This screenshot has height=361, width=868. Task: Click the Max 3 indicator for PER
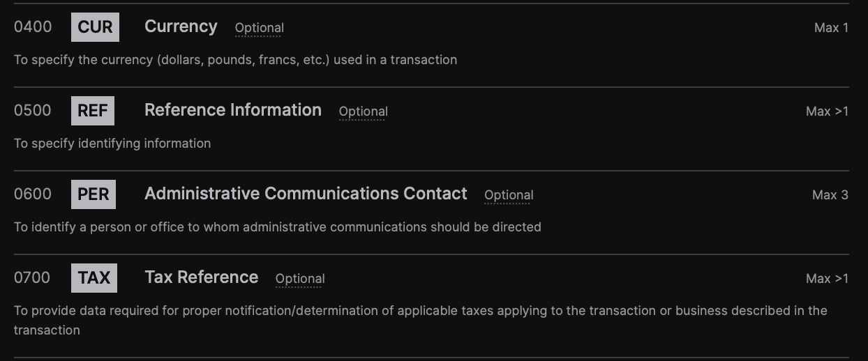point(830,195)
